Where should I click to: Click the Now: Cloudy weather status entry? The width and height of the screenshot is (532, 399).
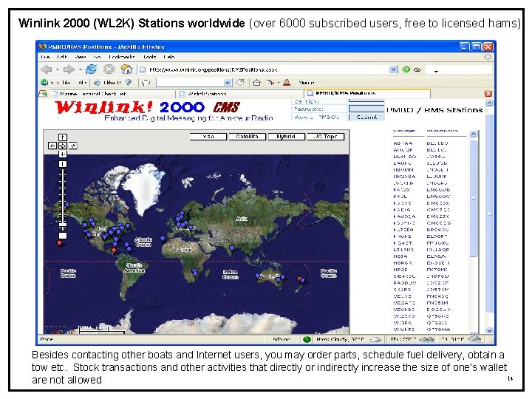coord(349,339)
